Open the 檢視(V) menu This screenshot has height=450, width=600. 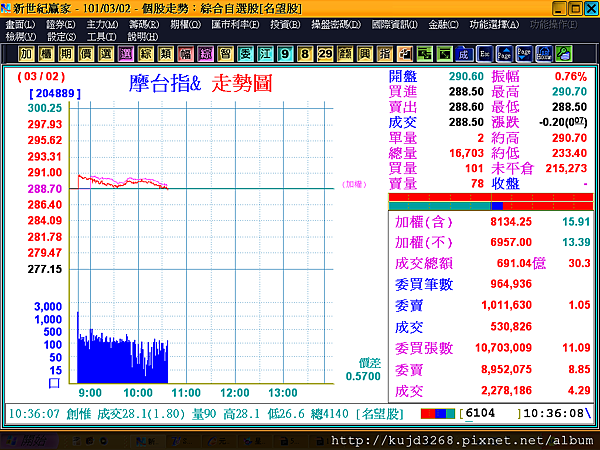[x=21, y=37]
